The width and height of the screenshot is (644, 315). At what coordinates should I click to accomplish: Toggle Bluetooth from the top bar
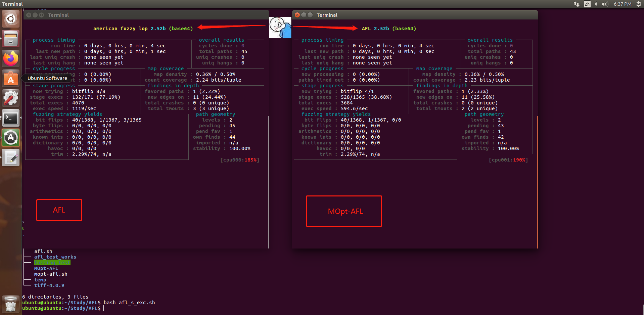596,4
